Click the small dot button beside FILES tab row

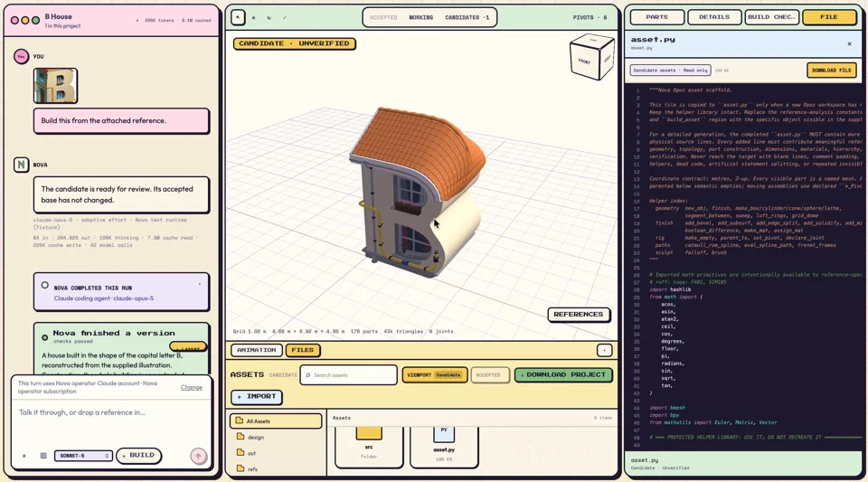605,350
